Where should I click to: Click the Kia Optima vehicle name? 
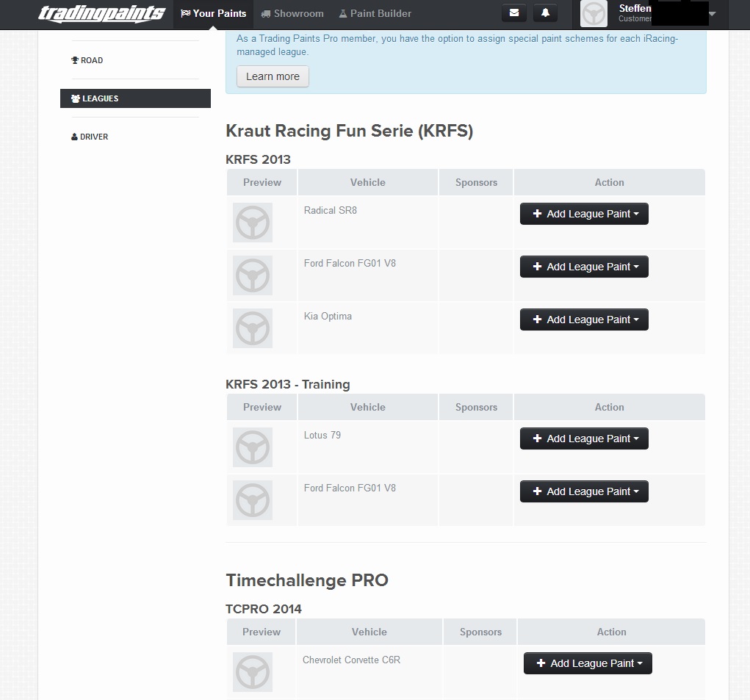click(x=328, y=316)
